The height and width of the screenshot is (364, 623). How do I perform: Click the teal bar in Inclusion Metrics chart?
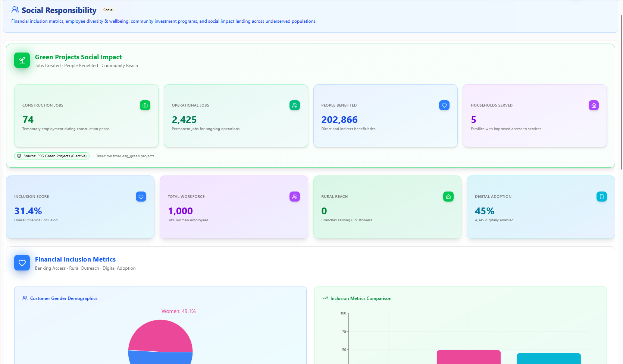click(x=548, y=358)
